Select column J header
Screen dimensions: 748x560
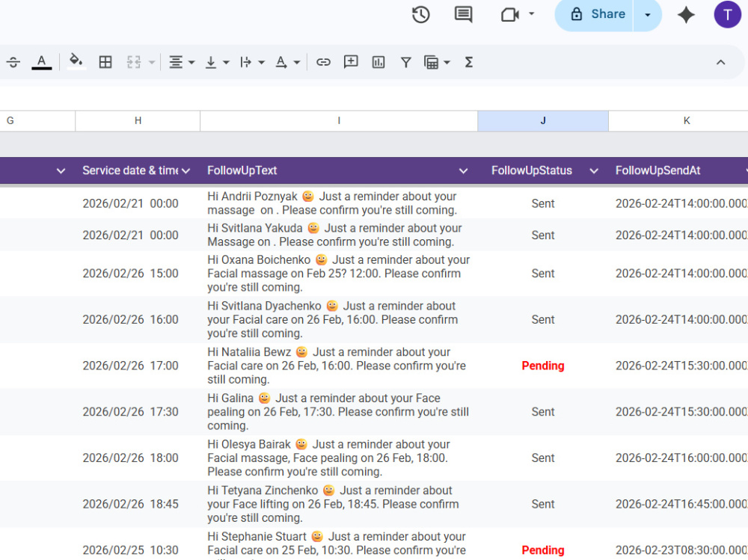(543, 120)
